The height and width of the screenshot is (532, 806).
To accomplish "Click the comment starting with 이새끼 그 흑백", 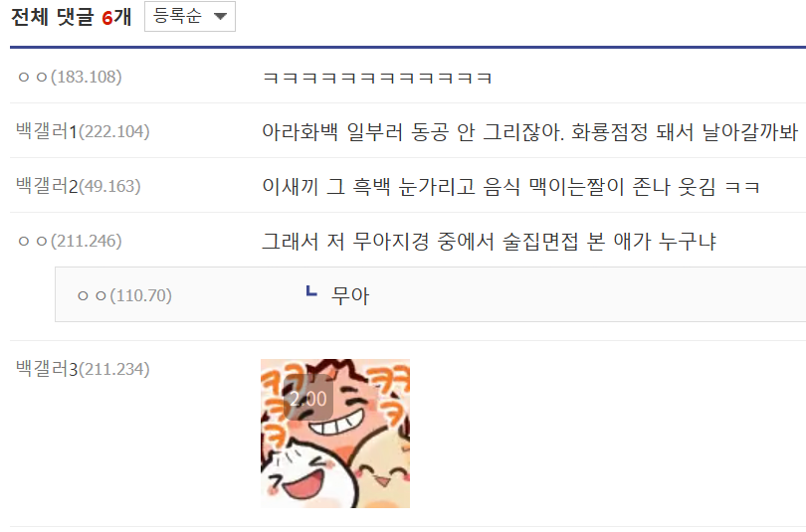I will coord(510,186).
